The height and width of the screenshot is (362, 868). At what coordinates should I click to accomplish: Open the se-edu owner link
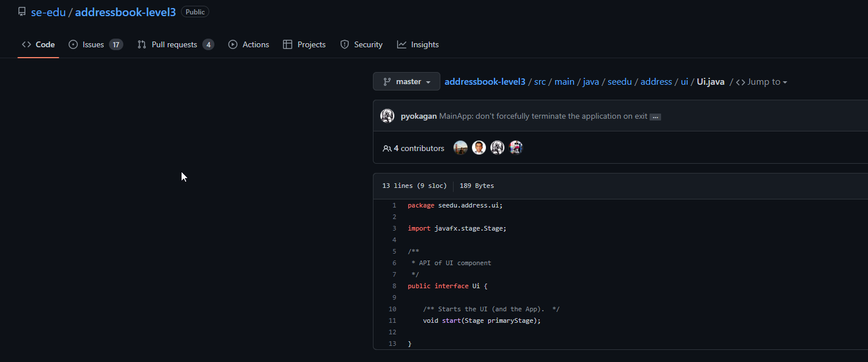coord(48,12)
